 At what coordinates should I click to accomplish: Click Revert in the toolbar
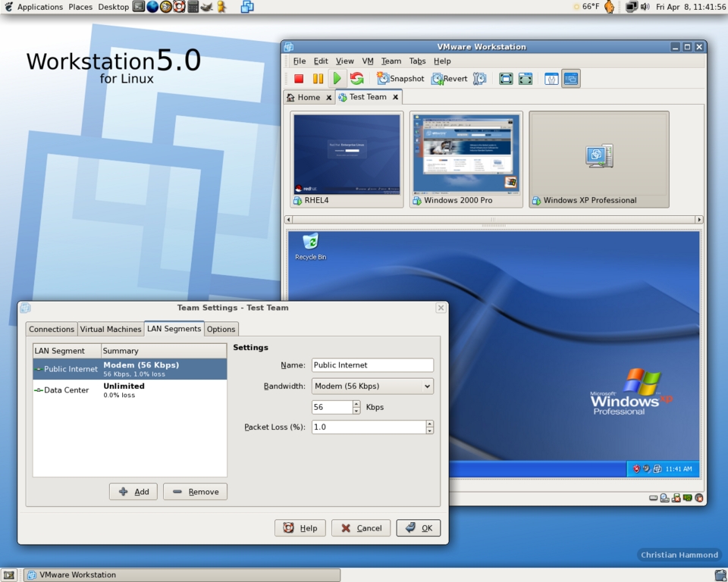pyautogui.click(x=449, y=78)
